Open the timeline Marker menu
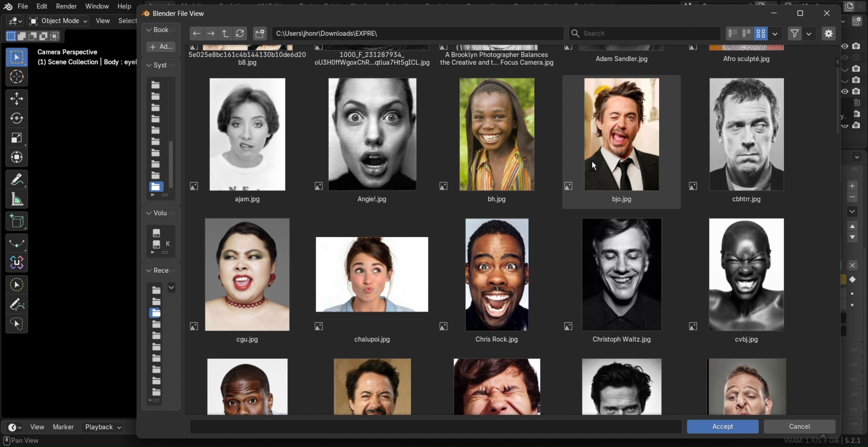Image resolution: width=868 pixels, height=447 pixels. 63,427
